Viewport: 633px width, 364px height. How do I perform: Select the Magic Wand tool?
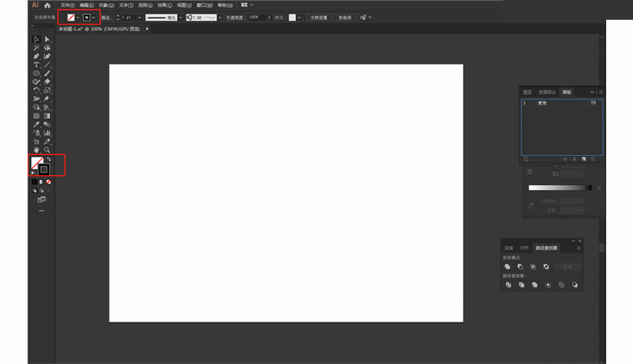coord(36,48)
